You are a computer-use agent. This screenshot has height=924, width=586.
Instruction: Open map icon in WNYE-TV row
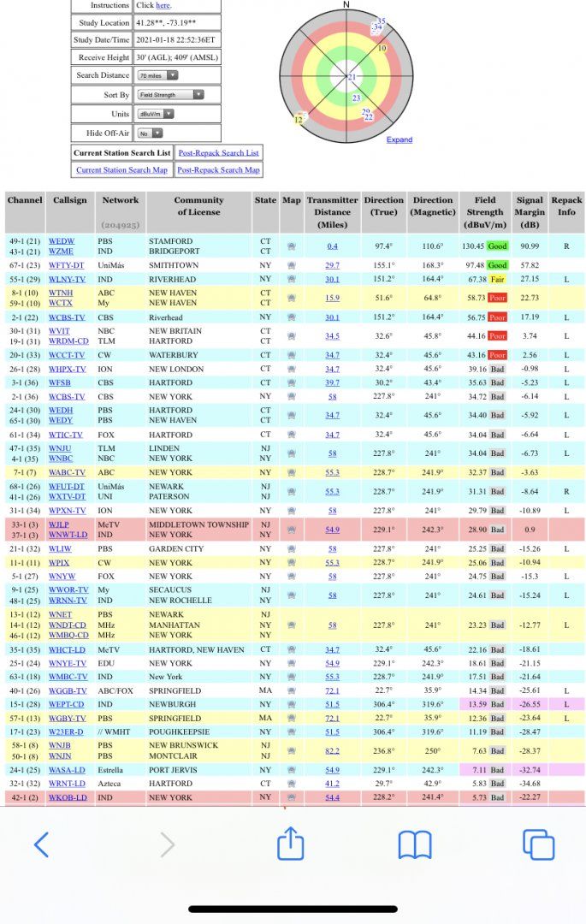point(291,664)
